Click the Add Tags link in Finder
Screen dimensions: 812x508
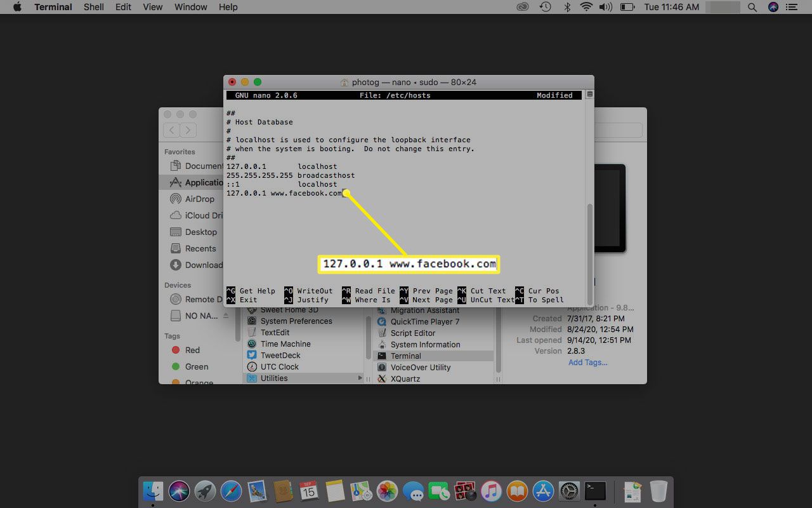click(x=587, y=362)
